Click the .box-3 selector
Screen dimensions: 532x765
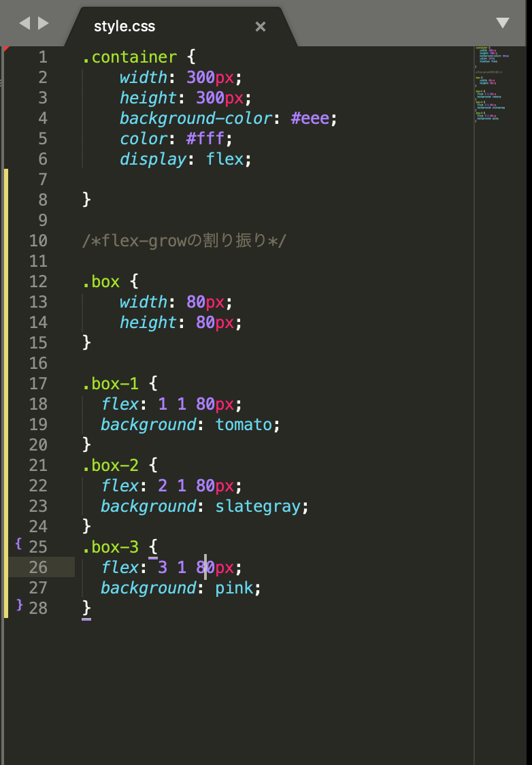[x=110, y=547]
